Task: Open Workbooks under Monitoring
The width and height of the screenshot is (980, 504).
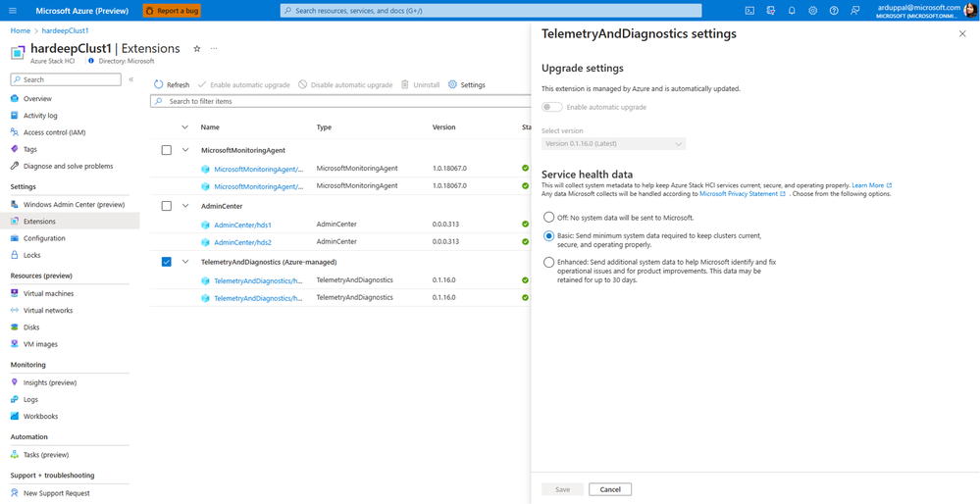Action: point(40,416)
